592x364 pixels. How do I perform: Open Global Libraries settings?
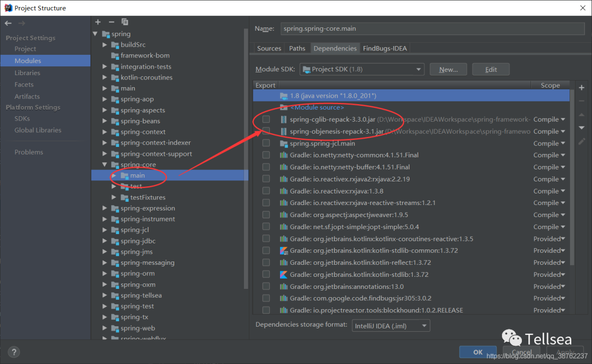38,130
